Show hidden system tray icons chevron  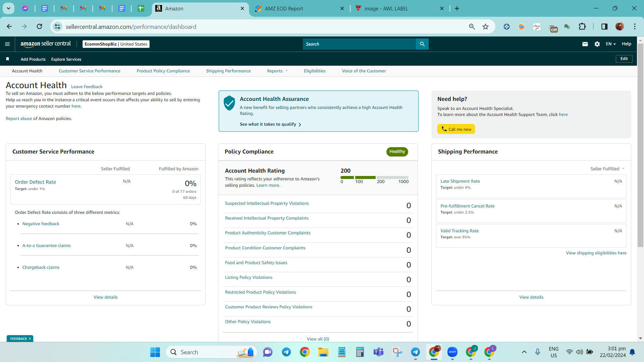(524, 352)
